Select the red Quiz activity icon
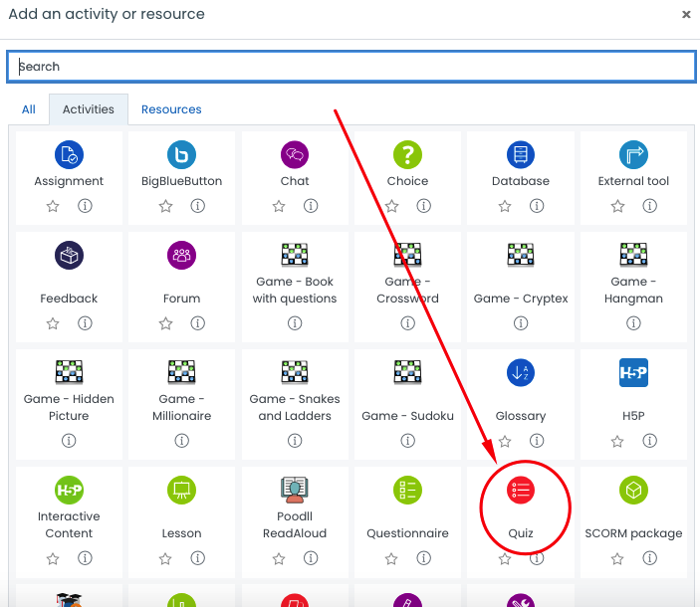Viewport: 700px width, 607px height. point(521,490)
